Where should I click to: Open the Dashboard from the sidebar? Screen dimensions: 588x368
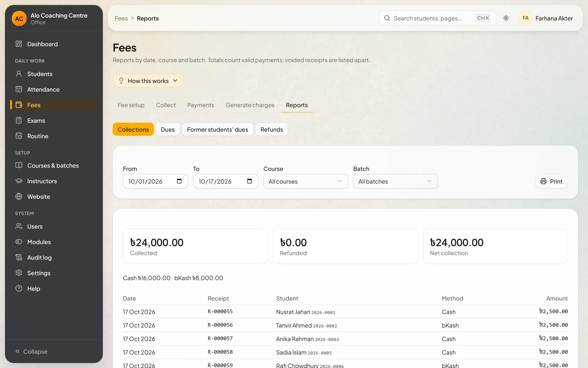(54, 44)
